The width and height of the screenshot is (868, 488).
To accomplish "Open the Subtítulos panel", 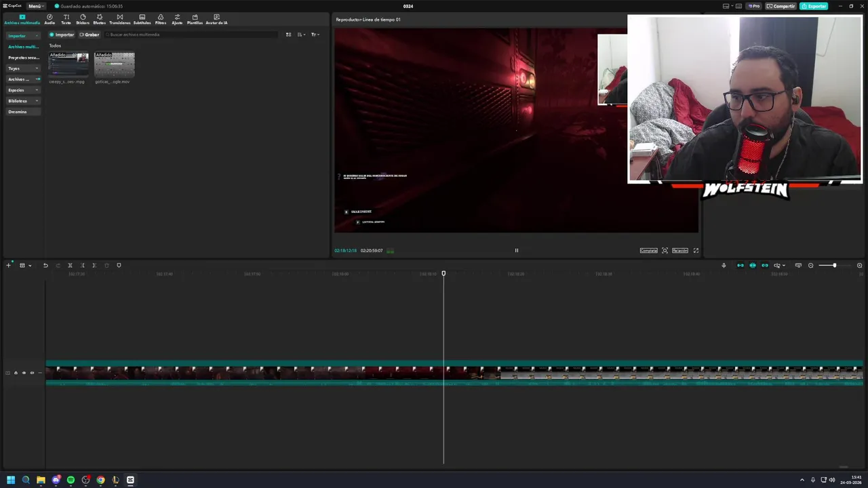I will (142, 19).
